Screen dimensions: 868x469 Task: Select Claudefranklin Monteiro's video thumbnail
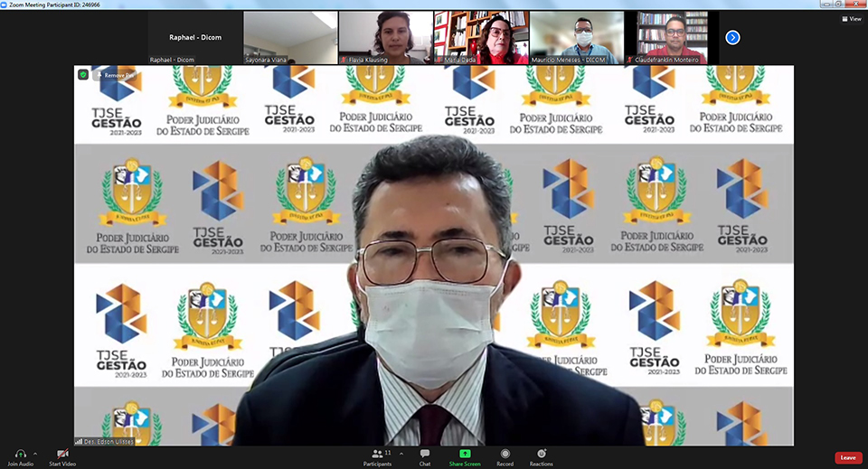pos(671,37)
